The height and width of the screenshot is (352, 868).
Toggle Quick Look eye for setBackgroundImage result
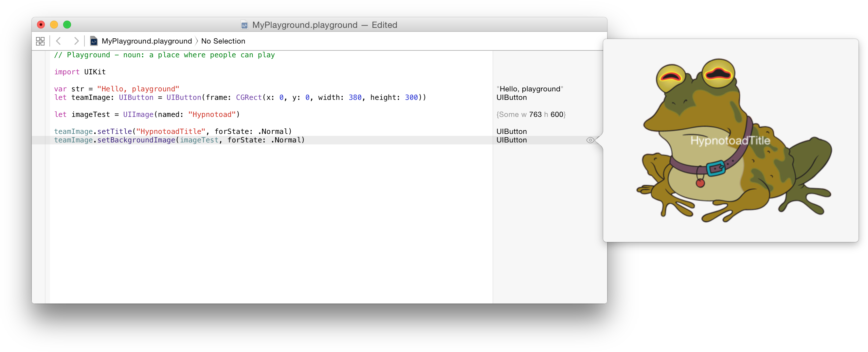590,140
